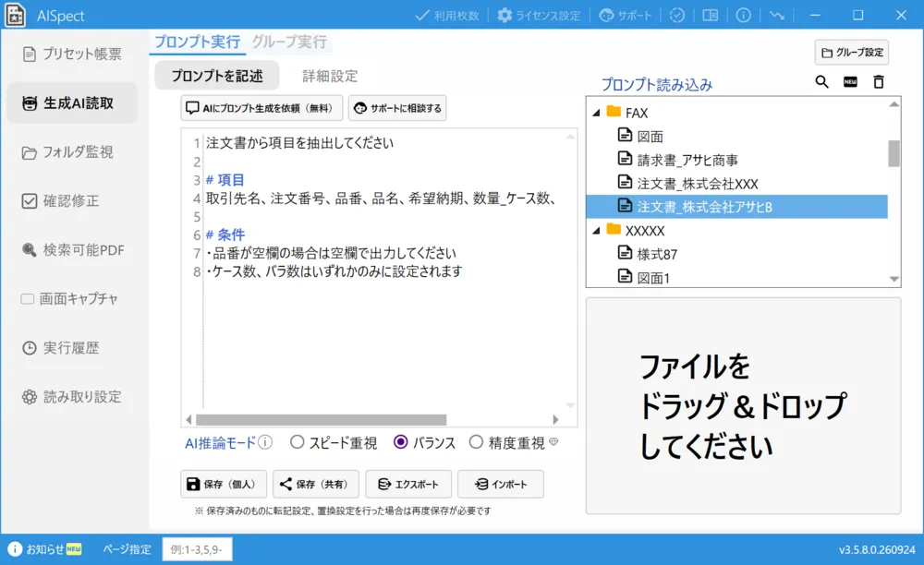This screenshot has width=924, height=565.
Task: Open ライセンス設定 license settings
Action: (540, 16)
